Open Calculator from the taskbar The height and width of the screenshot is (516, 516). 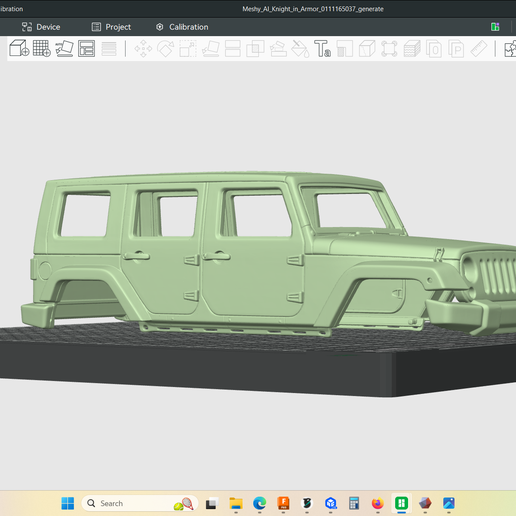pyautogui.click(x=354, y=503)
